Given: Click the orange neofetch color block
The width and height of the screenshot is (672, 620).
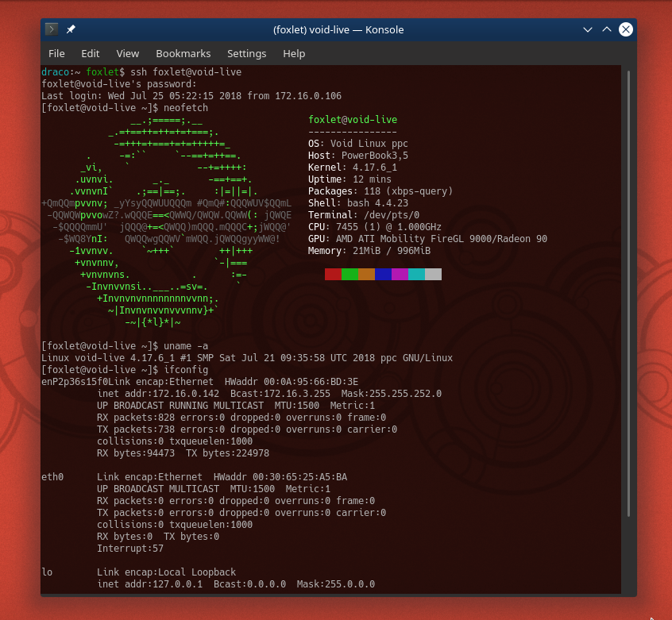Looking at the screenshot, I should pos(366,274).
